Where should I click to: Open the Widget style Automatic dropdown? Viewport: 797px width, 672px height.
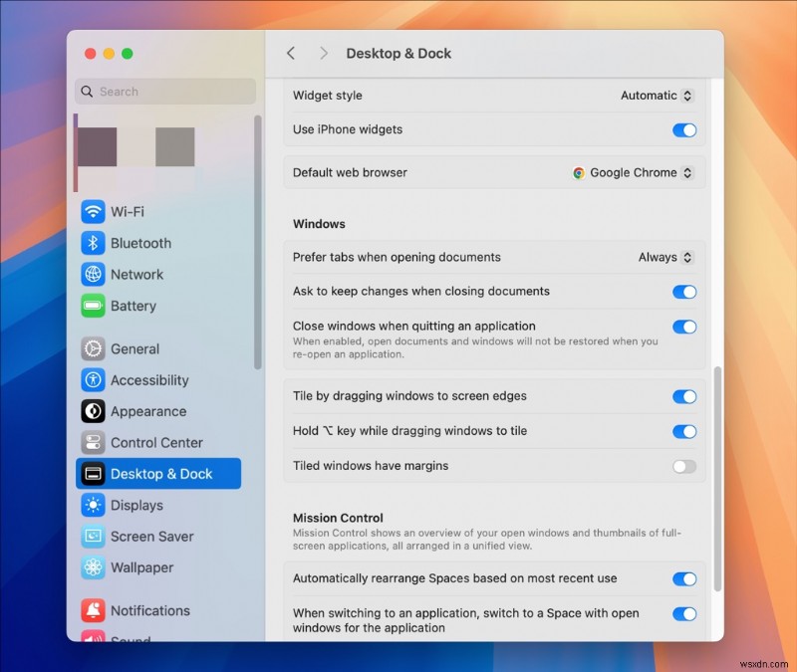click(657, 96)
